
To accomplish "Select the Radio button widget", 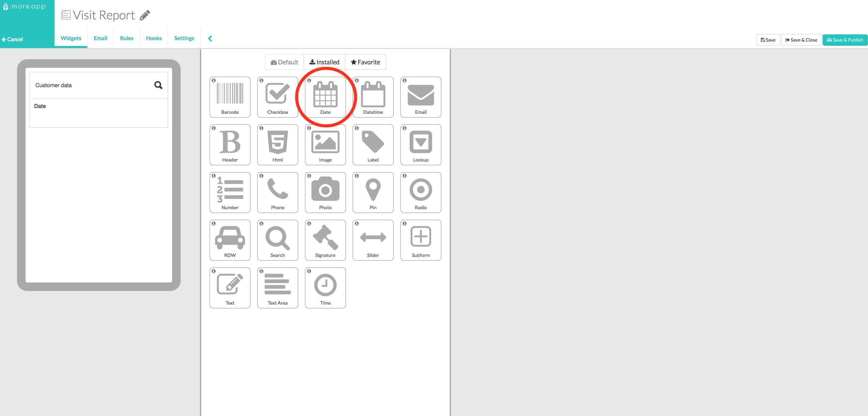I will tap(421, 192).
